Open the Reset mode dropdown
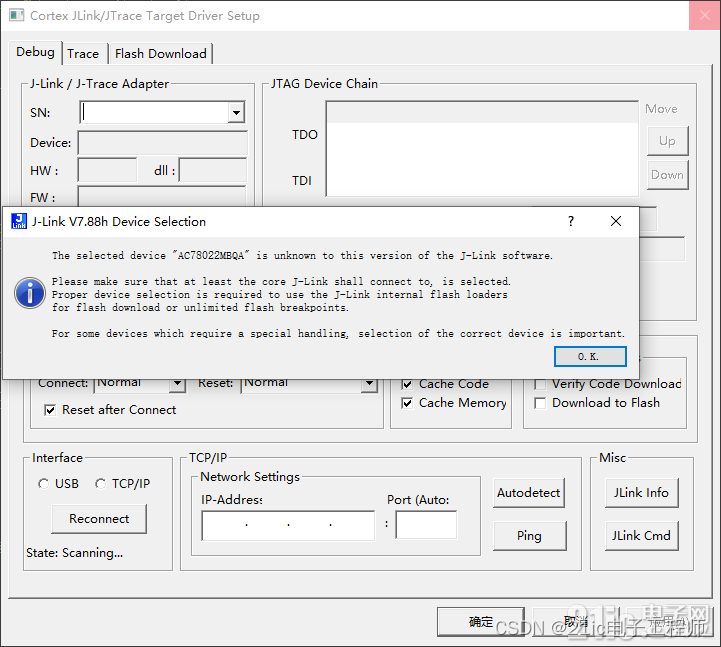The width and height of the screenshot is (721, 647). coord(369,384)
